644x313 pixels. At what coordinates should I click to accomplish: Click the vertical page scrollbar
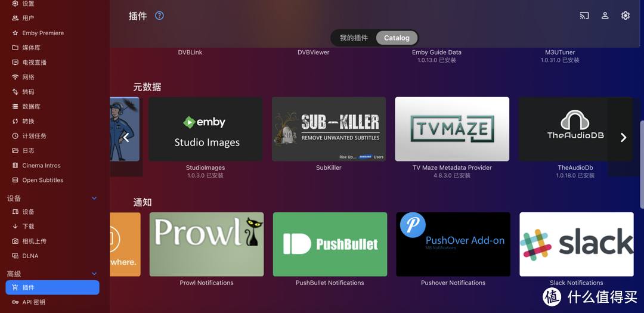pyautogui.click(x=642, y=165)
